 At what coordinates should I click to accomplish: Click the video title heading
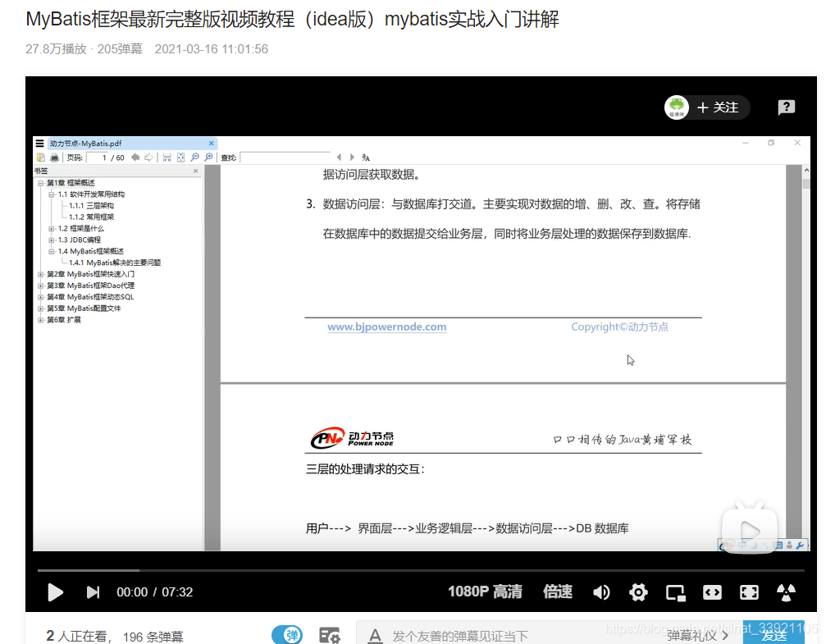click(292, 20)
